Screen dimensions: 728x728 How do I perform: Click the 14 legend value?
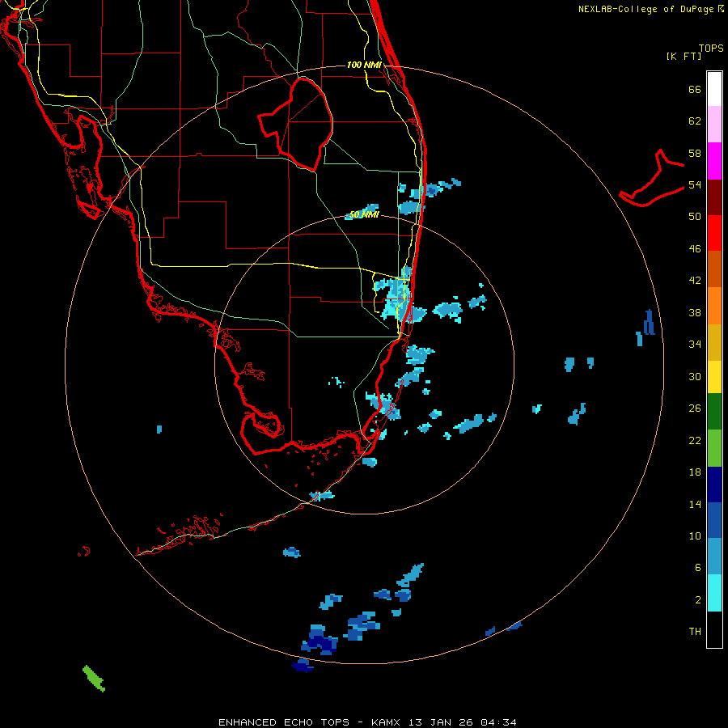pyautogui.click(x=695, y=504)
